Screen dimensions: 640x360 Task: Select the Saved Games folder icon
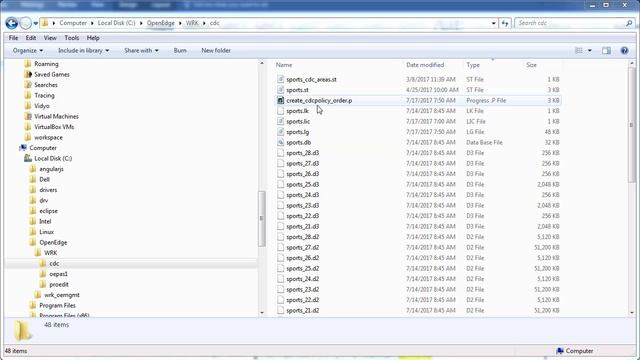28,74
